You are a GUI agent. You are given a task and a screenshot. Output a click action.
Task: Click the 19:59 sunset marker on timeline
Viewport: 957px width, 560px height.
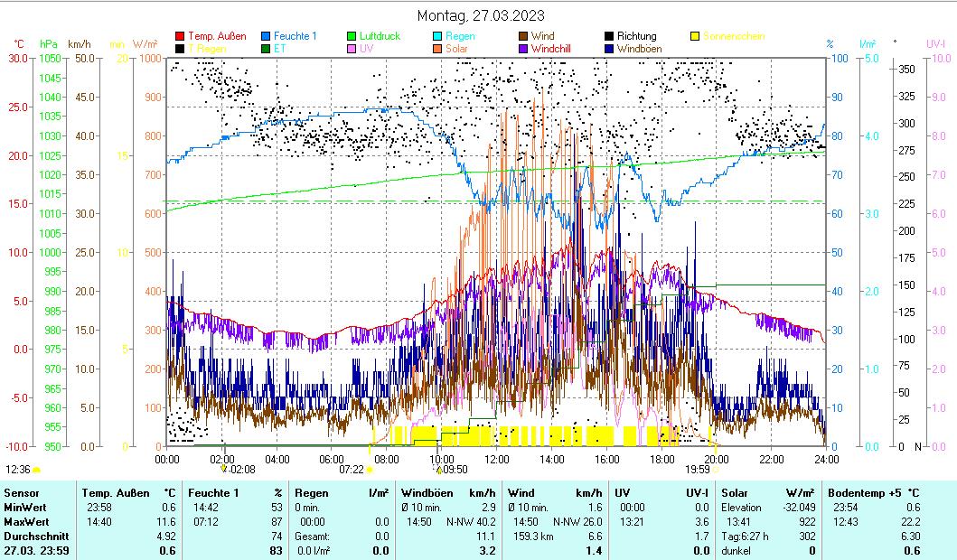(x=716, y=470)
